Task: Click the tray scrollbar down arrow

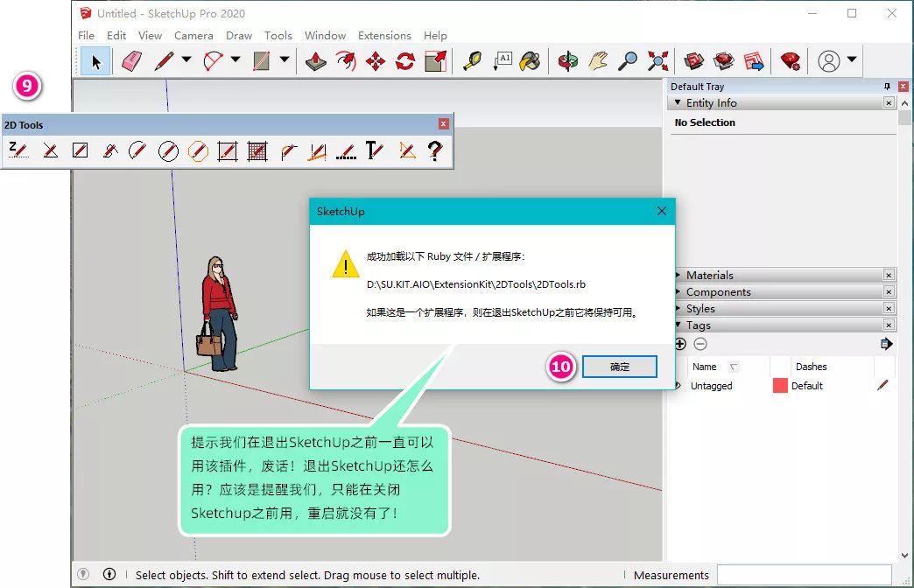Action: pyautogui.click(x=904, y=556)
